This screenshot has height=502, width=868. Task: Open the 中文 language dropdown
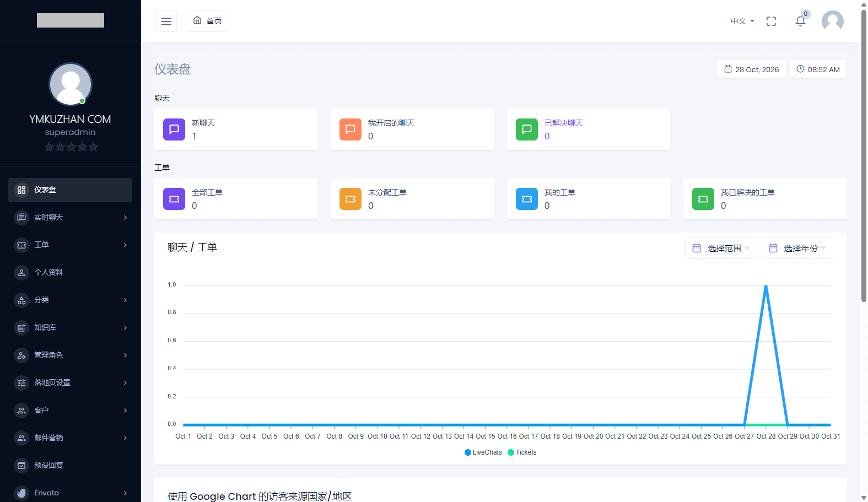coord(742,21)
